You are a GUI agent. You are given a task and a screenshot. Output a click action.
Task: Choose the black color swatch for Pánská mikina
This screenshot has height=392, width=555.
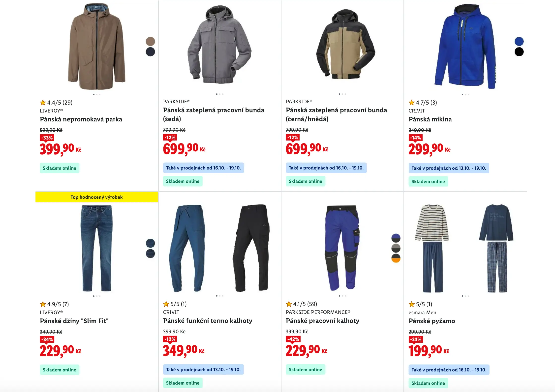[519, 52]
